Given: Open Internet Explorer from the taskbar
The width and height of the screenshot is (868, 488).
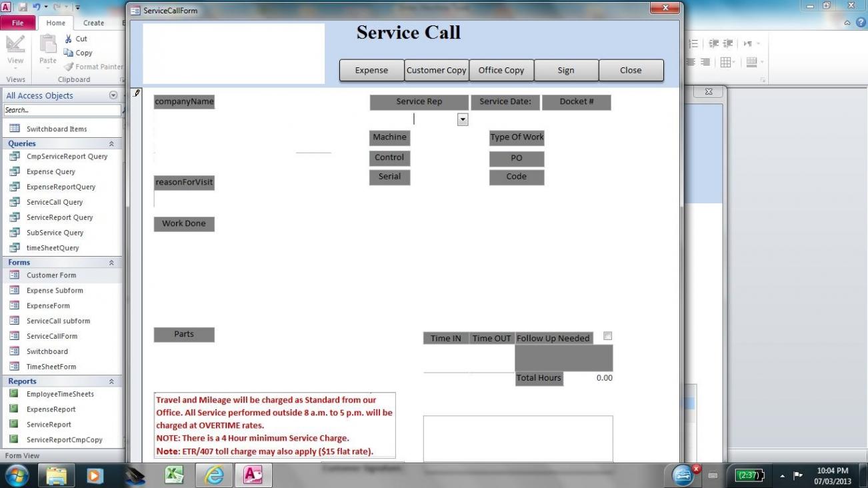Looking at the screenshot, I should coord(214,475).
